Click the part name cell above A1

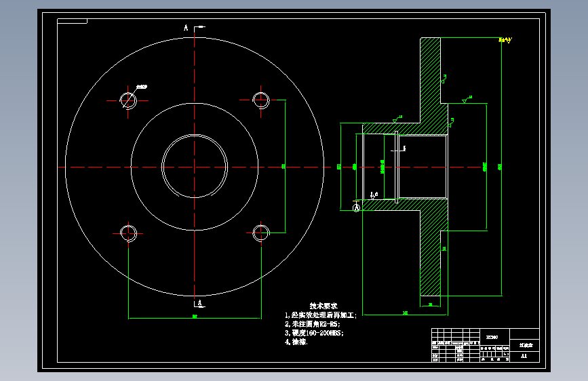tap(525, 345)
